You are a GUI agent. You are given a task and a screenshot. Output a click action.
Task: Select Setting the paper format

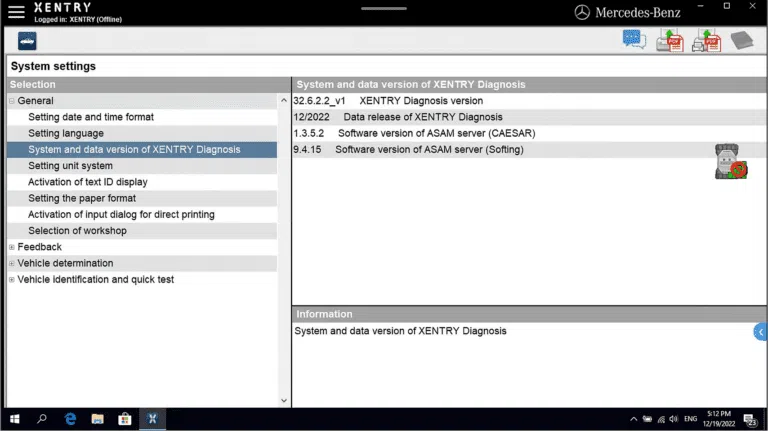coord(142,198)
